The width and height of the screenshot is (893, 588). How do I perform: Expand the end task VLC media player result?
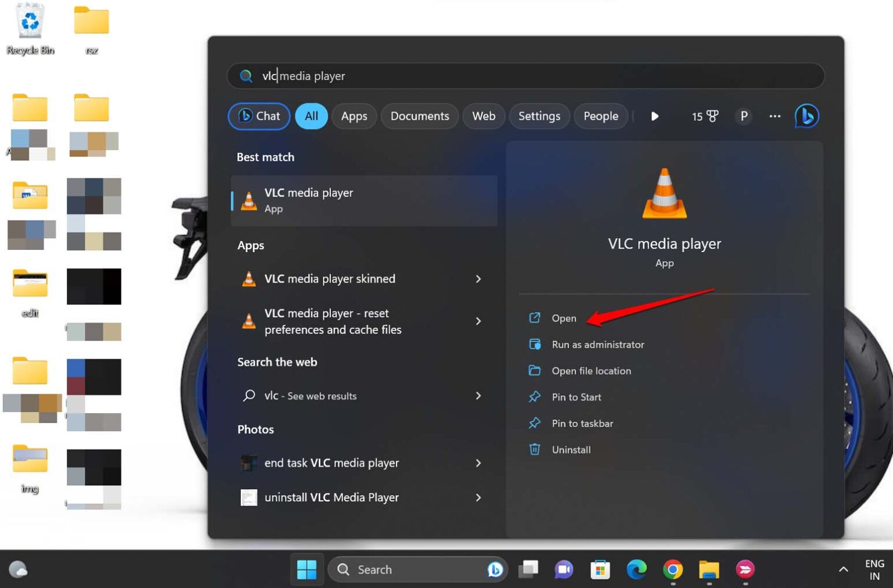(478, 463)
